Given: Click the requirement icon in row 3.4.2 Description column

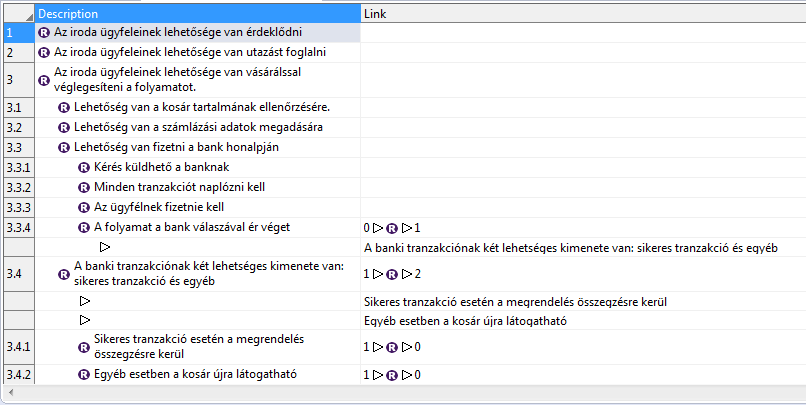Looking at the screenshot, I should (x=84, y=375).
